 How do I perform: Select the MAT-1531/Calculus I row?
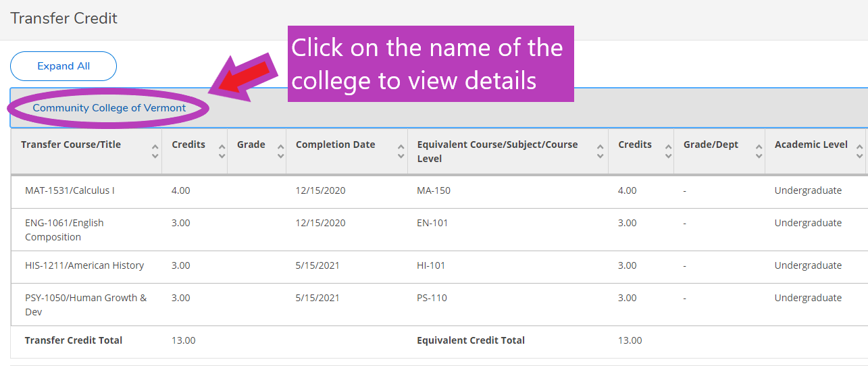point(439,191)
